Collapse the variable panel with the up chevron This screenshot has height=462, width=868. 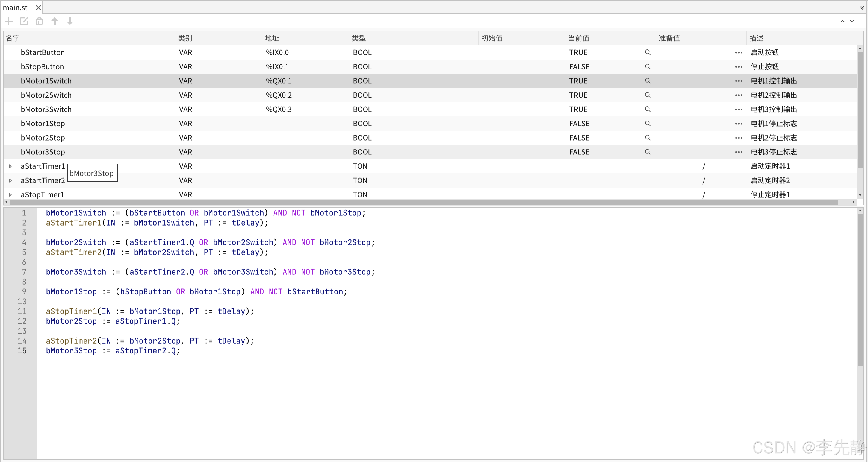tap(842, 21)
